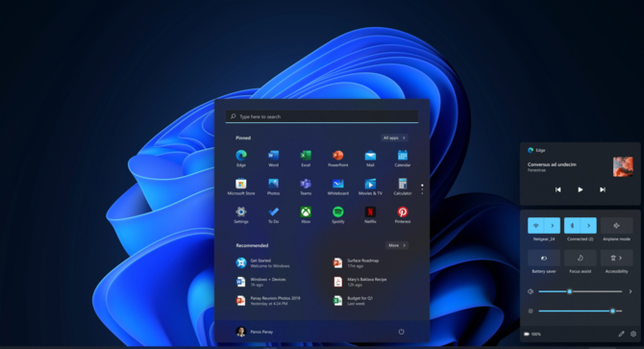Show All apps list
This screenshot has width=644, height=349.
394,137
